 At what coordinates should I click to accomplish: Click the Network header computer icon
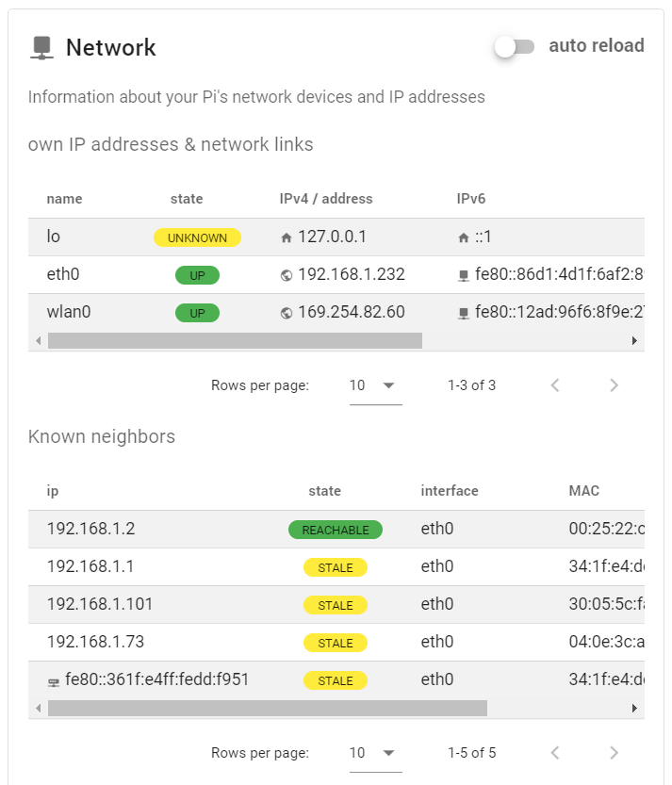(41, 48)
